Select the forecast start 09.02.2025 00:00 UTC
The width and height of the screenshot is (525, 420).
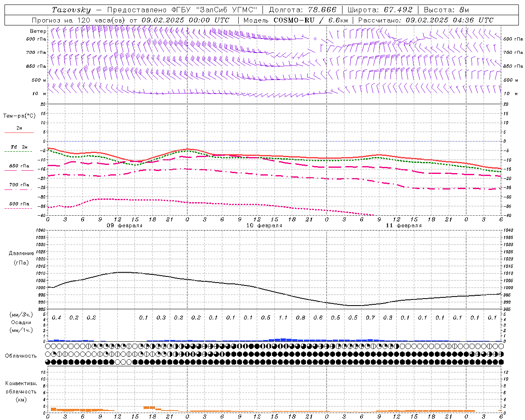pyautogui.click(x=185, y=20)
